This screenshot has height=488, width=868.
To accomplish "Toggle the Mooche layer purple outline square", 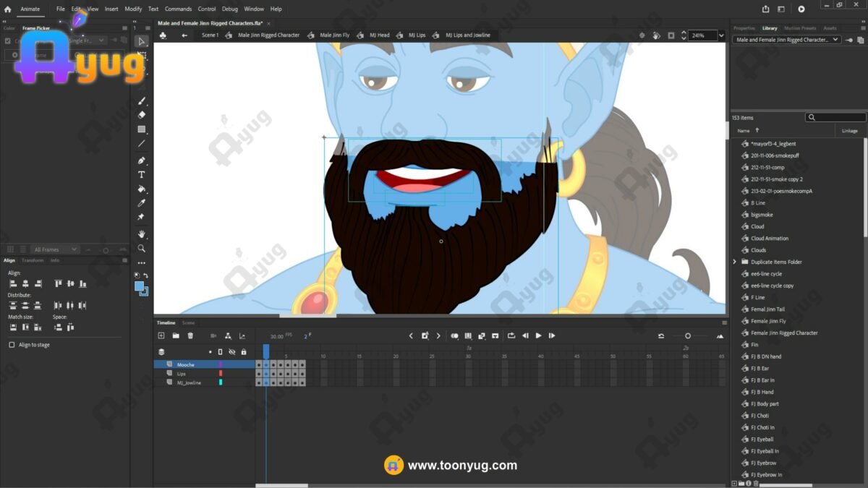I will (x=221, y=364).
